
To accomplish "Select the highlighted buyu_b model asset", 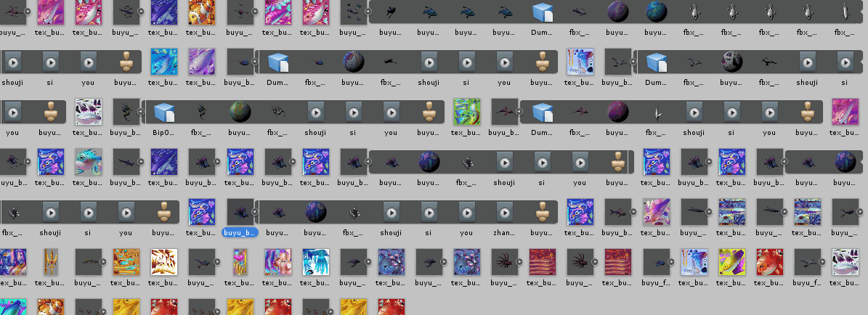I will (240, 211).
